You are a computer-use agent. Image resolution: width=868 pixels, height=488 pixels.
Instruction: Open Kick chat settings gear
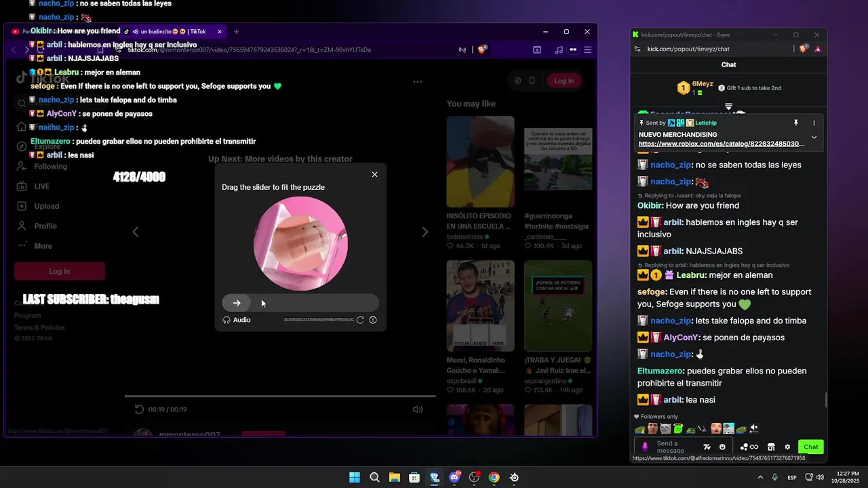click(787, 447)
